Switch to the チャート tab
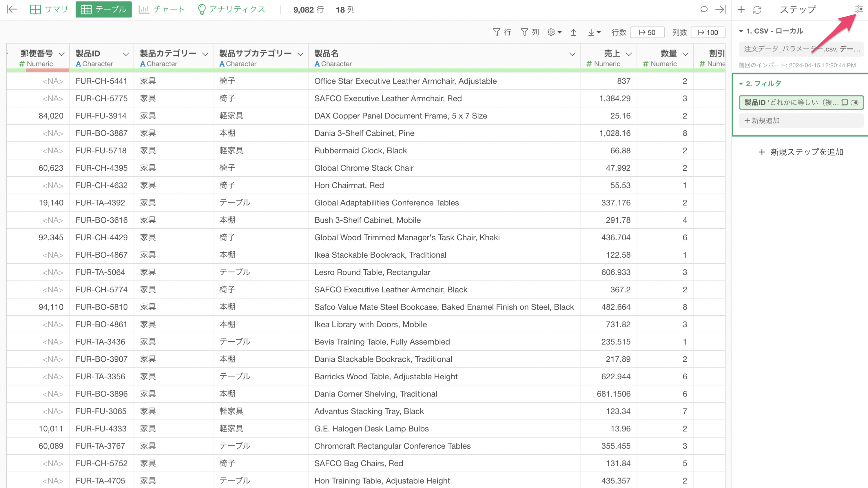The height and width of the screenshot is (488, 868). click(x=162, y=10)
